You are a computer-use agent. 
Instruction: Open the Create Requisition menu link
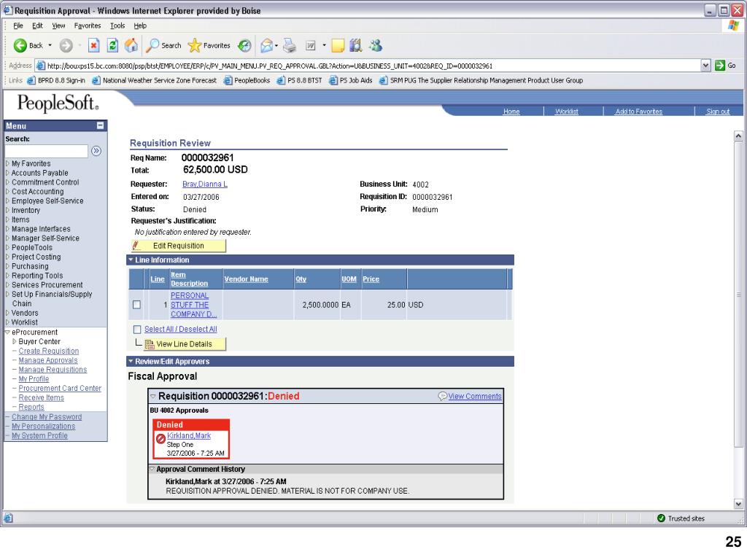(49, 351)
